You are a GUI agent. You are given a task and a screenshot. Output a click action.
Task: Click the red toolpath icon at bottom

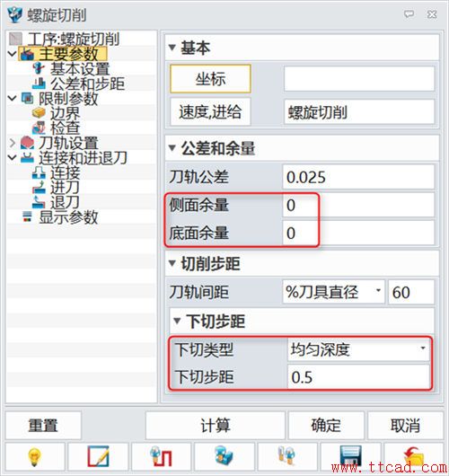click(161, 456)
